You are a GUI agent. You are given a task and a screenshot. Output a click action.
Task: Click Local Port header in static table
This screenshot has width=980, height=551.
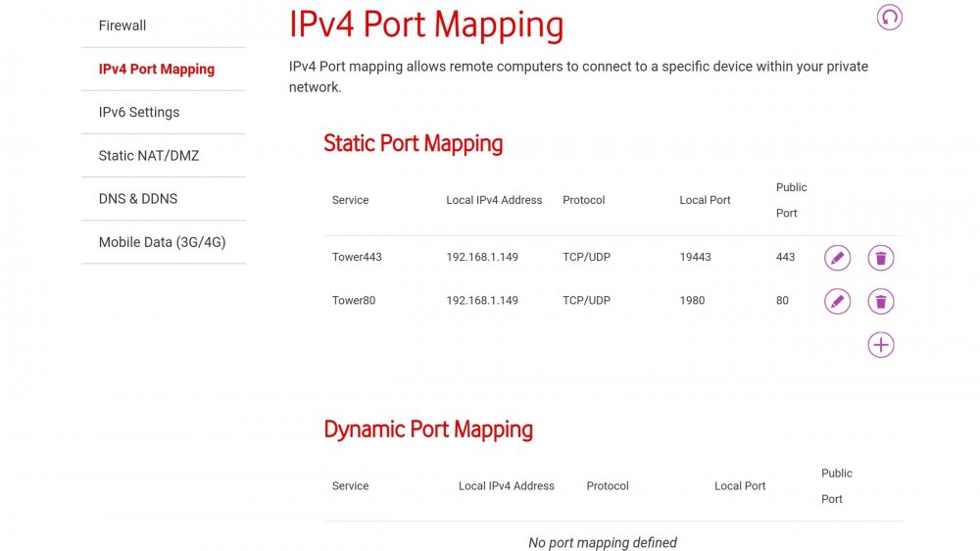click(x=705, y=200)
